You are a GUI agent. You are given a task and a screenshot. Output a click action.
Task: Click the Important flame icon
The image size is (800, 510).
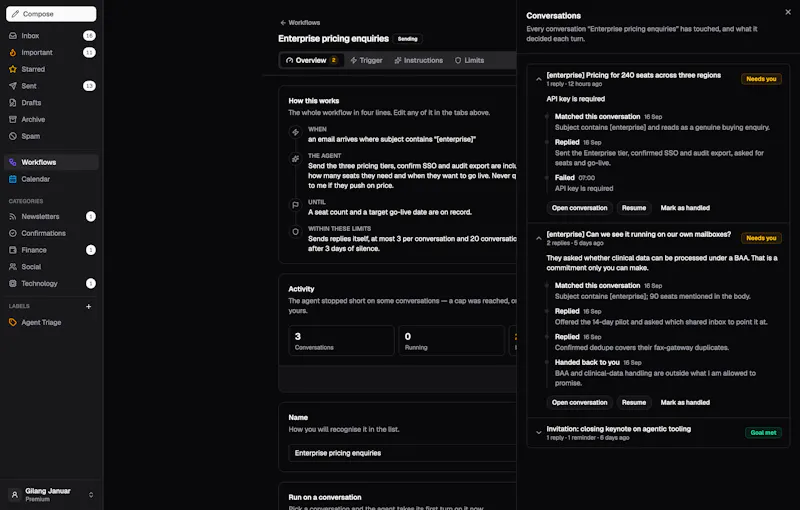tap(13, 53)
